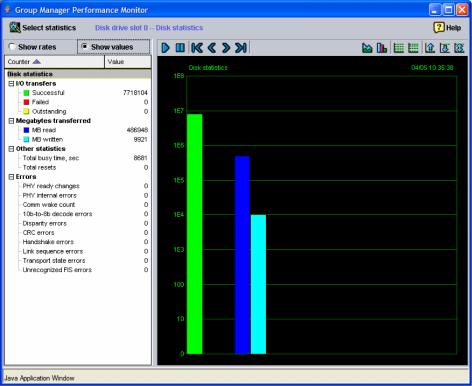
Task: Select the PHY ready changes row
Action: point(78,186)
